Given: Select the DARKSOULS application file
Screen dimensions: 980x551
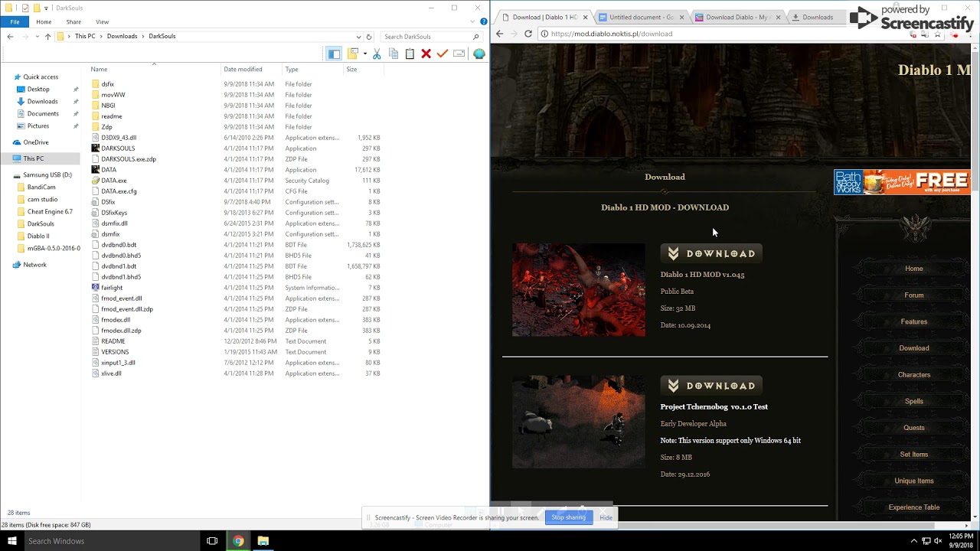Looking at the screenshot, I should [x=118, y=148].
